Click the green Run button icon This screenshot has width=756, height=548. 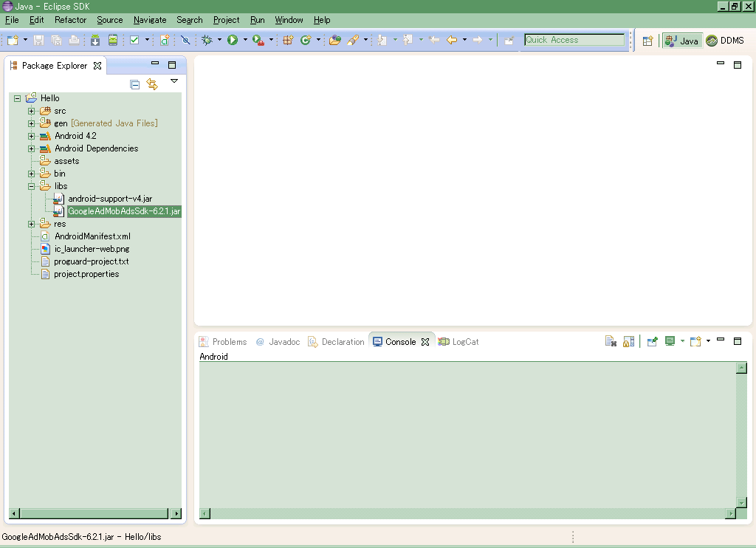point(233,40)
